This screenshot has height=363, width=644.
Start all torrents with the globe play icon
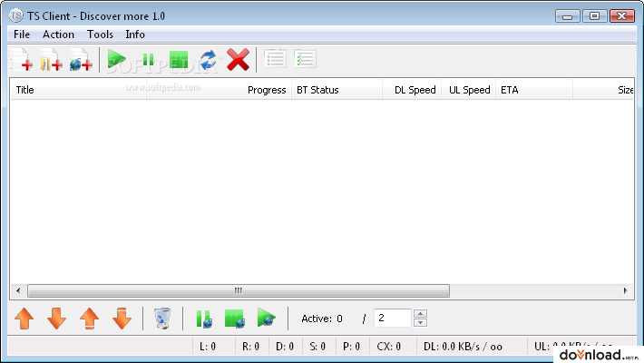(266, 318)
